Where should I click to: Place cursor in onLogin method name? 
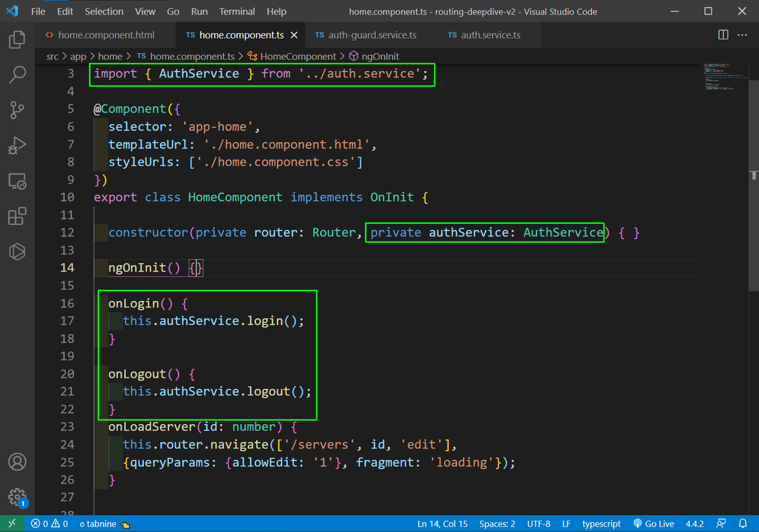tap(133, 304)
